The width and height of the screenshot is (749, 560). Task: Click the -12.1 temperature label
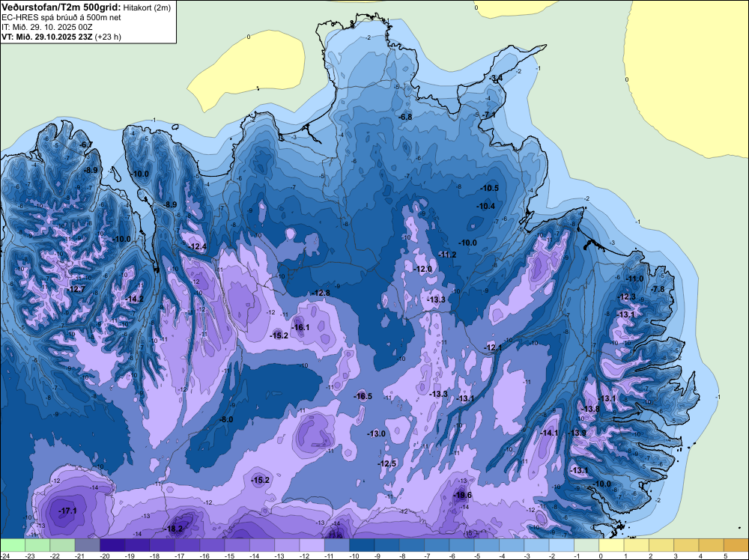click(493, 347)
